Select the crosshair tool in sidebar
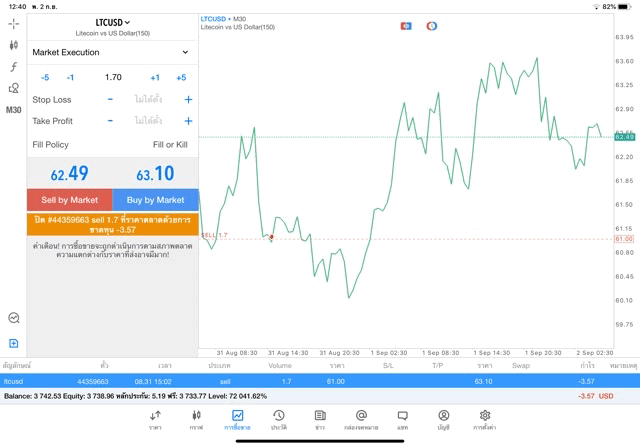Screen dimensions: 640x447 click(x=13, y=23)
